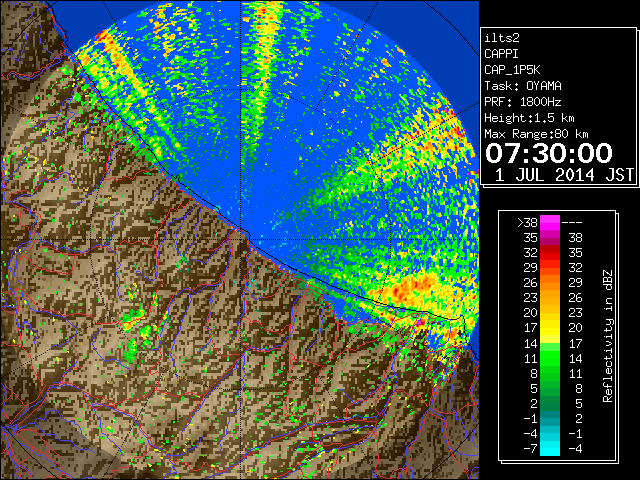
Task: Click the '---' legend upper bound
Action: [x=572, y=222]
